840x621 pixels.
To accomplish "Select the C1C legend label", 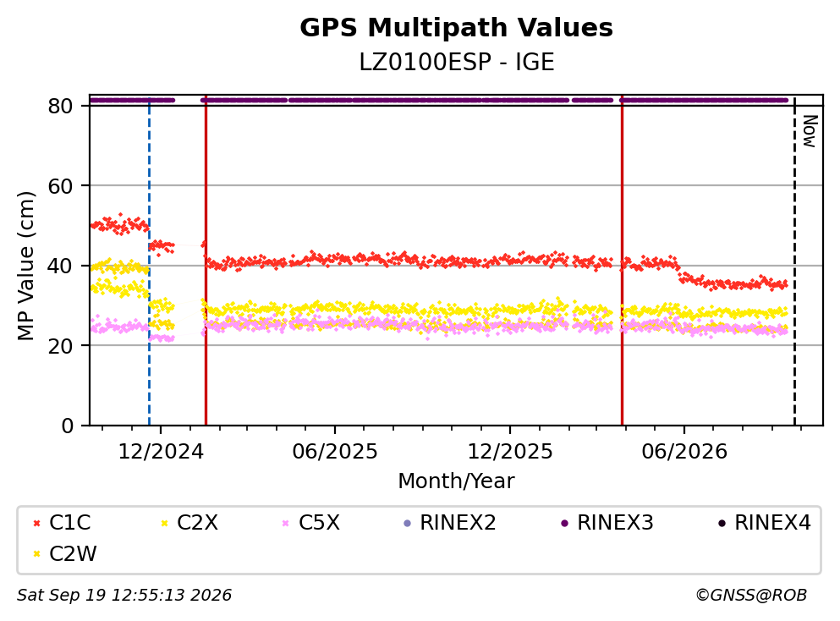I will 69,523.
